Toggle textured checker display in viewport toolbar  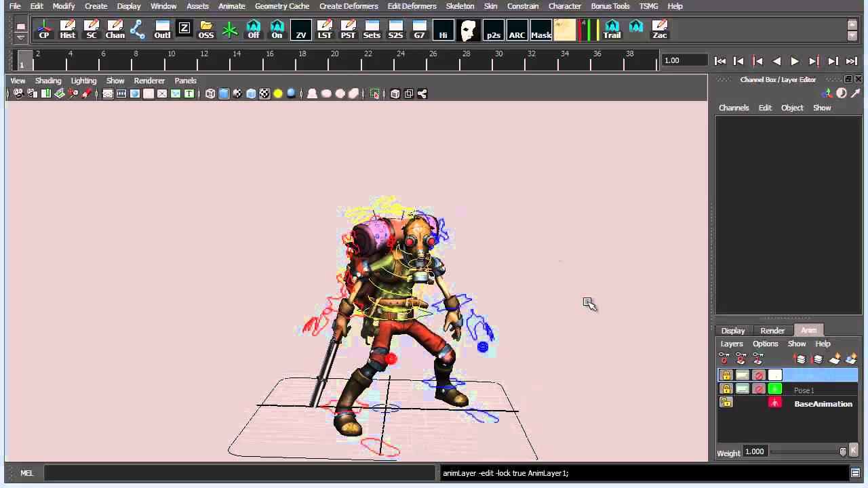click(x=264, y=94)
